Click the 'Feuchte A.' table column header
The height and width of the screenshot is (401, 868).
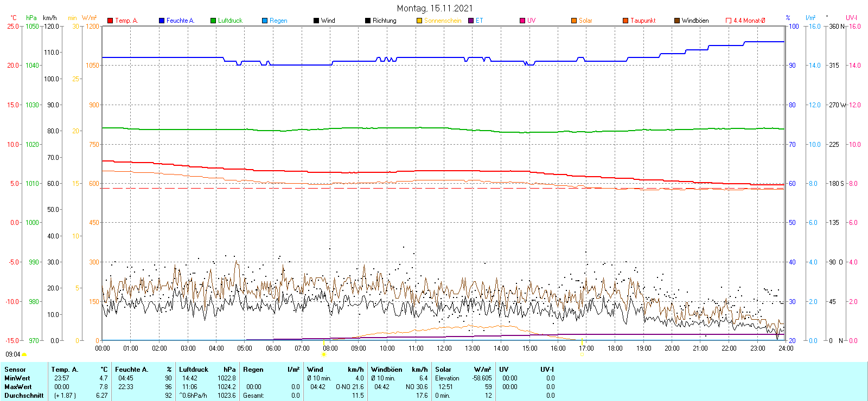[131, 370]
